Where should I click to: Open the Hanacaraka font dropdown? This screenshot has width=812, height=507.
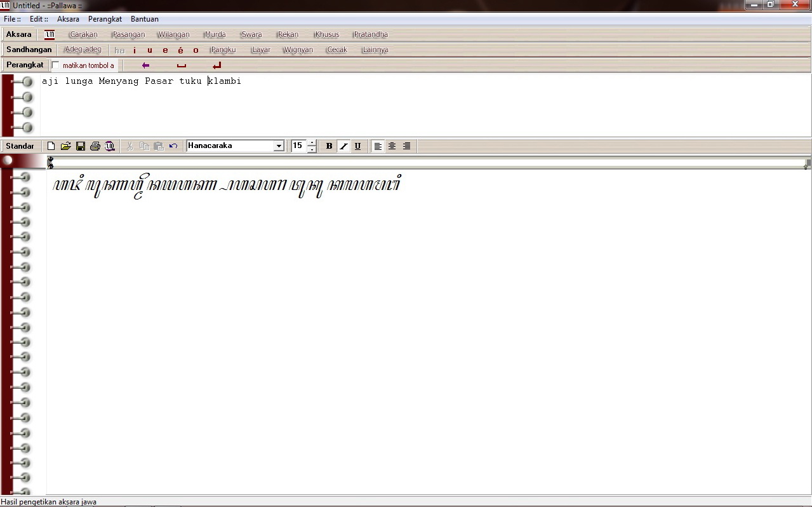point(279,145)
